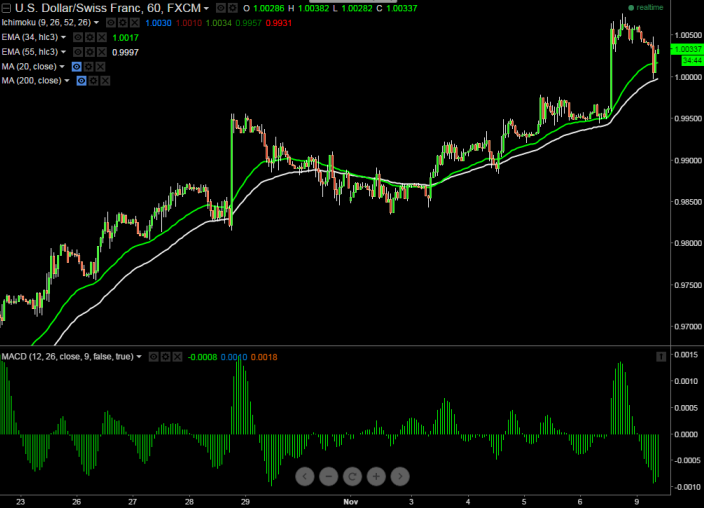Remove the MACD indicator with its X
Screen dimensions: 704x508
click(x=177, y=357)
